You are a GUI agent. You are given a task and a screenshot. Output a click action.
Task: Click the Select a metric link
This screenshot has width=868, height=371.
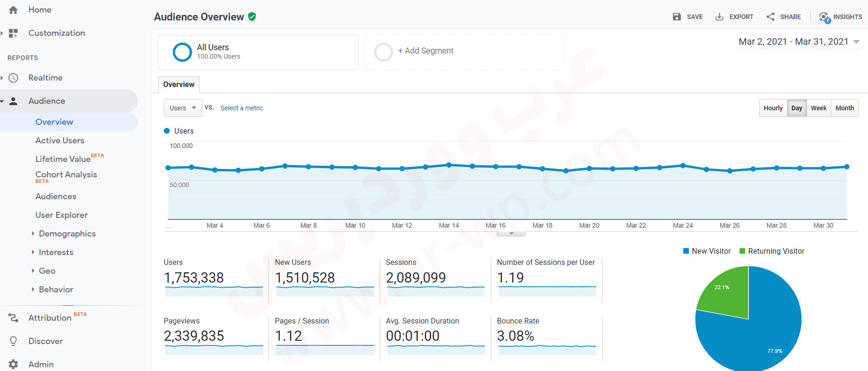pos(241,108)
